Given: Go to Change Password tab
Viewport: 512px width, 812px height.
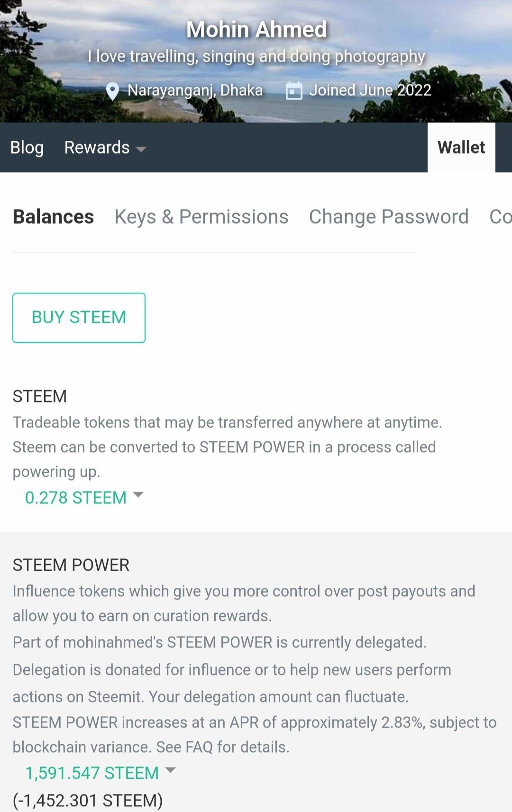Looking at the screenshot, I should [x=389, y=217].
